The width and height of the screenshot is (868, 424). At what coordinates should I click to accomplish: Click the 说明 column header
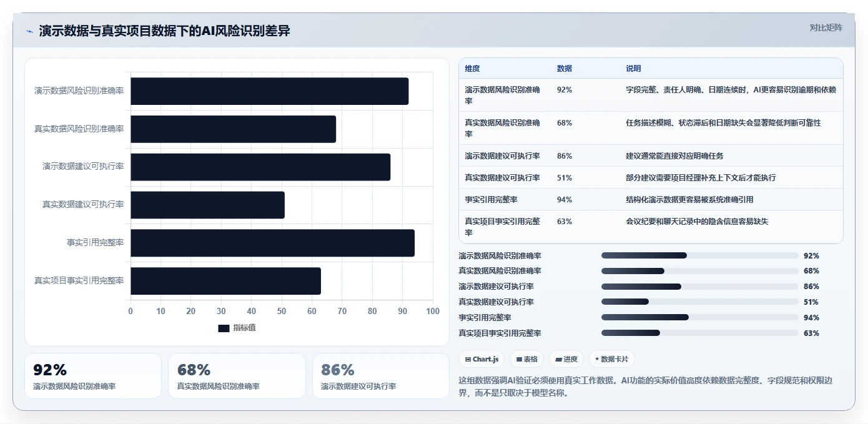[634, 69]
